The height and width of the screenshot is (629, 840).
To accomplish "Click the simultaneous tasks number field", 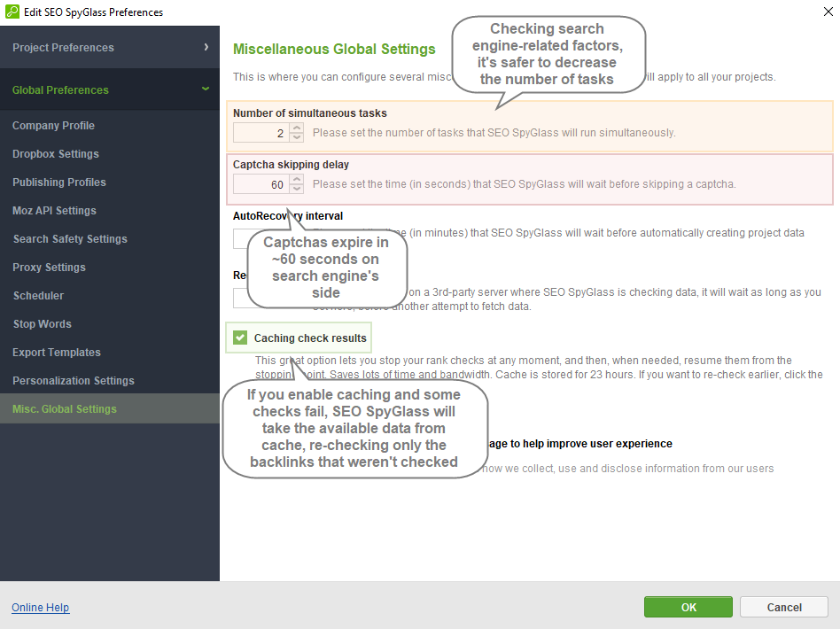I will coord(261,133).
